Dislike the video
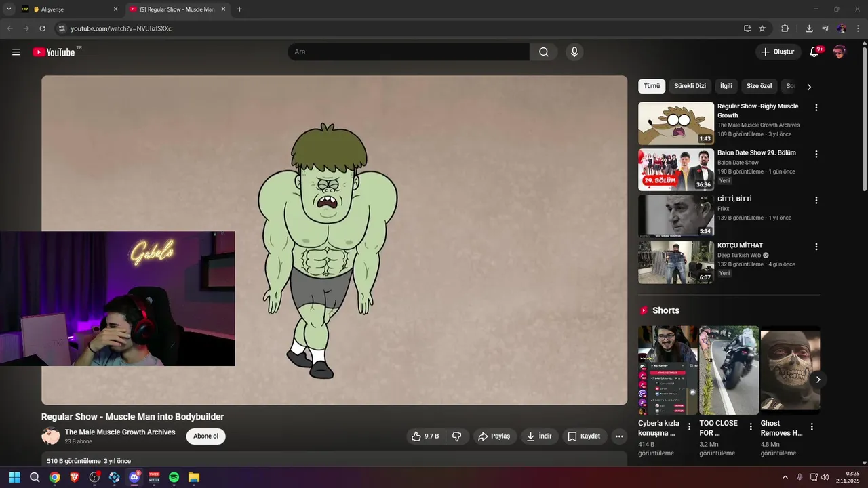 [x=457, y=436]
